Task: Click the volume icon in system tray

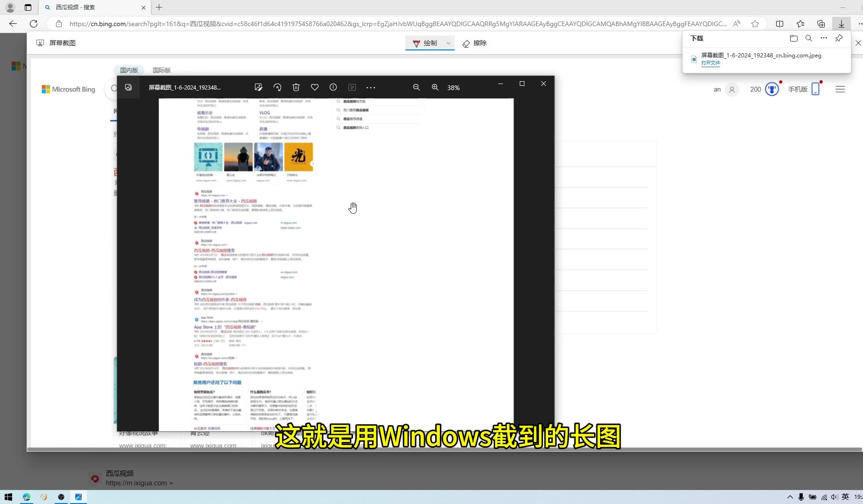Action: point(834,497)
